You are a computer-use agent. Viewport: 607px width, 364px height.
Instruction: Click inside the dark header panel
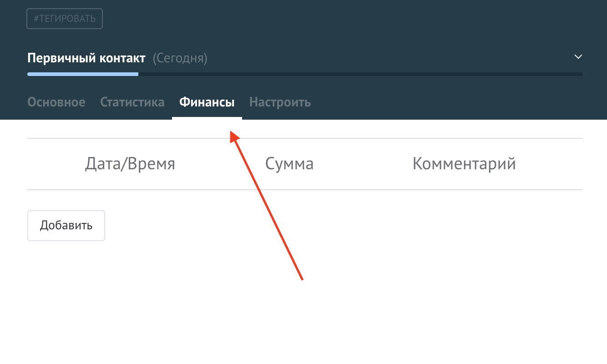click(410, 27)
